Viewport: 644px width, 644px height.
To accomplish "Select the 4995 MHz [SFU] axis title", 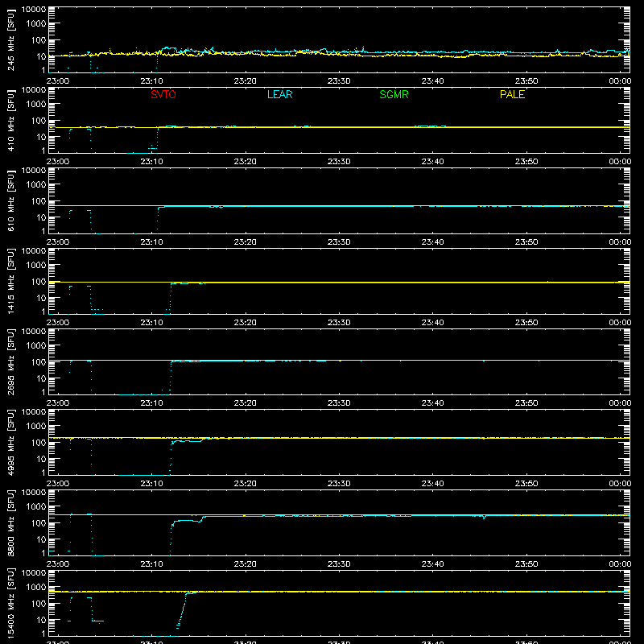I will pyautogui.click(x=10, y=442).
